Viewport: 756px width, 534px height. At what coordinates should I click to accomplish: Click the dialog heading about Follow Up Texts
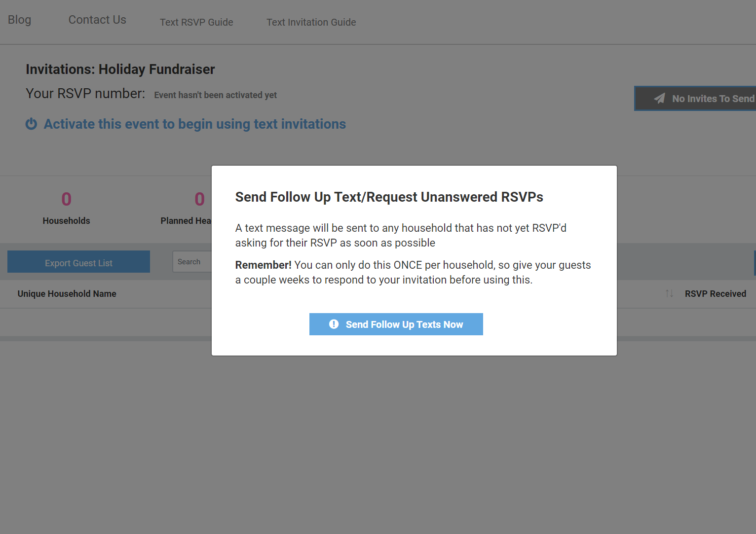point(389,197)
